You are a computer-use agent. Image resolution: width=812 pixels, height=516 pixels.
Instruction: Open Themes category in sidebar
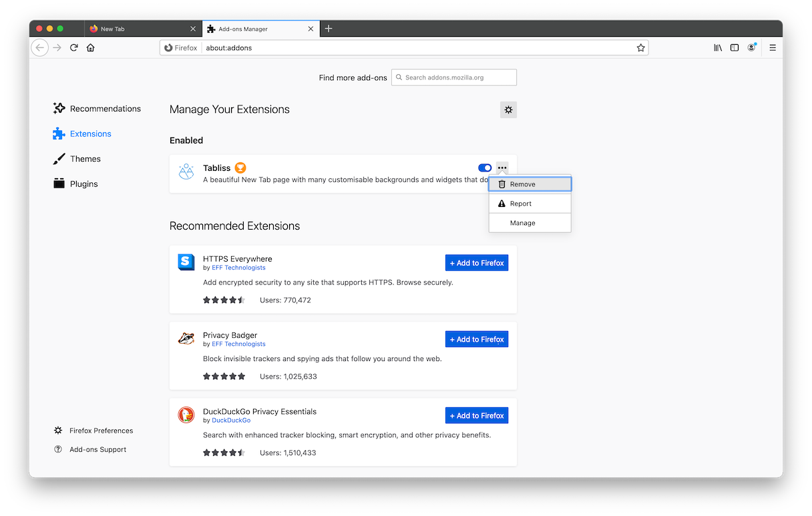point(77,159)
